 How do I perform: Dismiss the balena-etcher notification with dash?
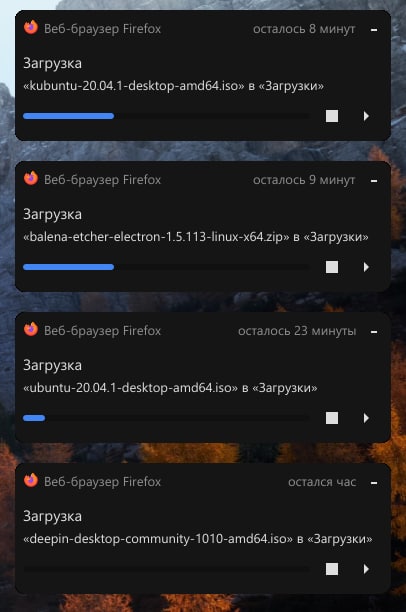[374, 181]
